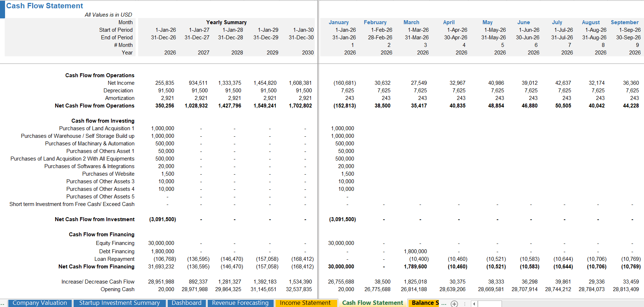
Task: Go to the Revenue Forecasting sheet
Action: (x=240, y=303)
